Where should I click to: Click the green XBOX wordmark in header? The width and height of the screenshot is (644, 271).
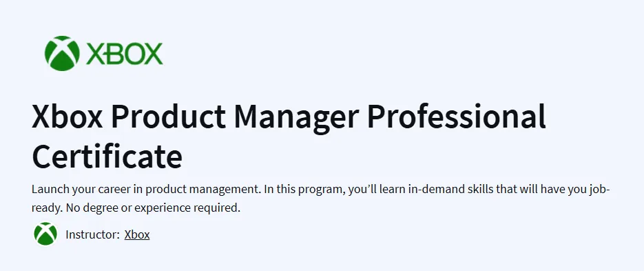pos(125,54)
